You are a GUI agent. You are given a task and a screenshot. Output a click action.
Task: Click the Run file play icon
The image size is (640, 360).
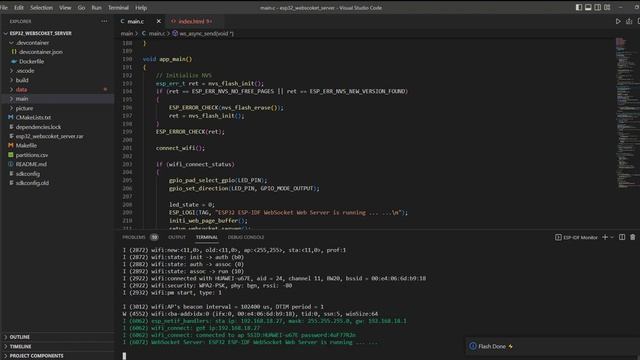click(x=618, y=21)
